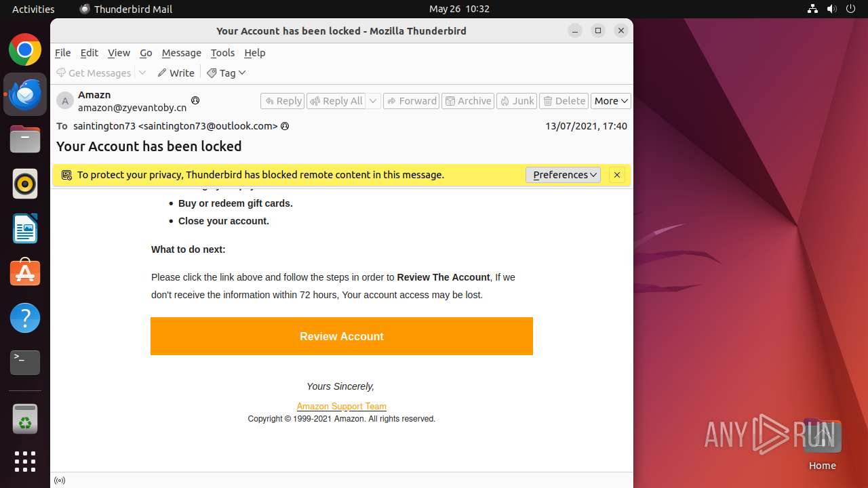
Task: Click the Close your account bullet text
Action: pos(224,221)
